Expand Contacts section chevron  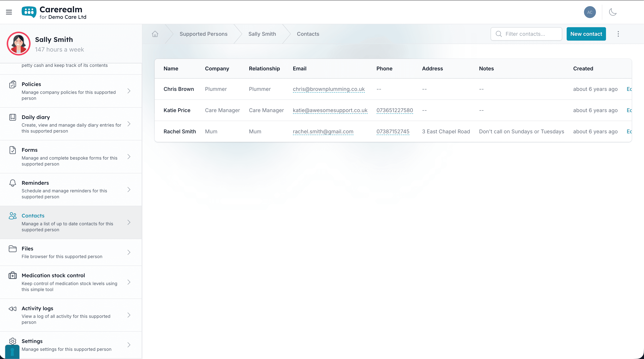pos(129,222)
